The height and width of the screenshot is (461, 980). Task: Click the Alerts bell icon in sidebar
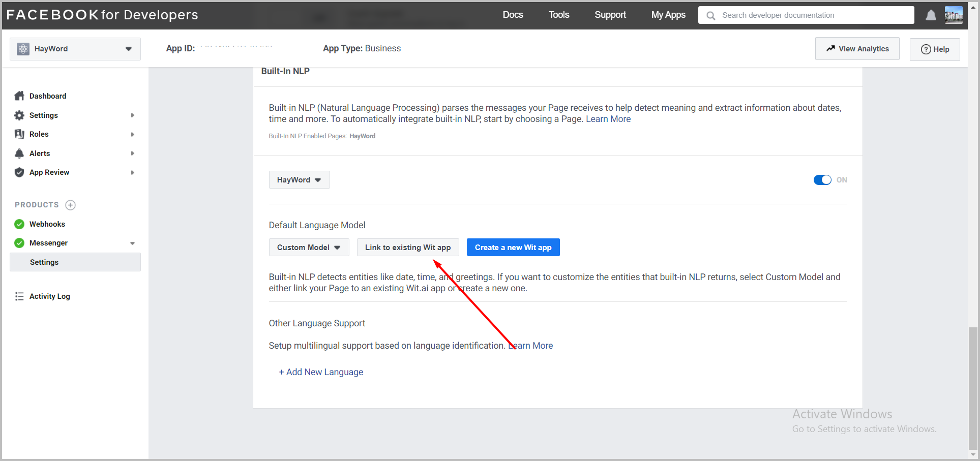(x=19, y=153)
